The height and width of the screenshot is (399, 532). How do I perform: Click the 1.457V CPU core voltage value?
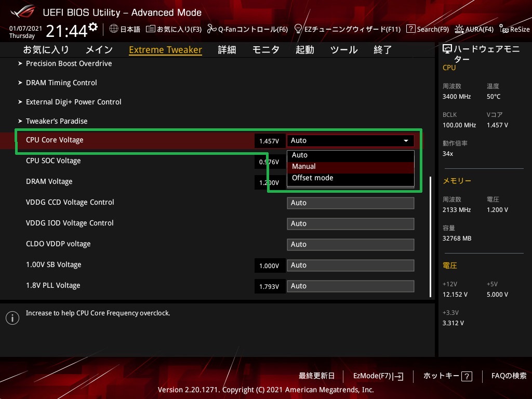pos(269,141)
